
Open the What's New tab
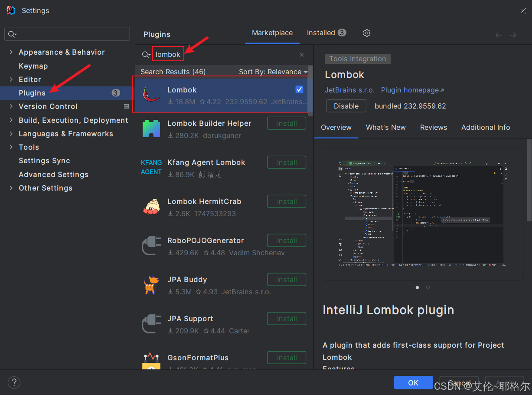(386, 127)
